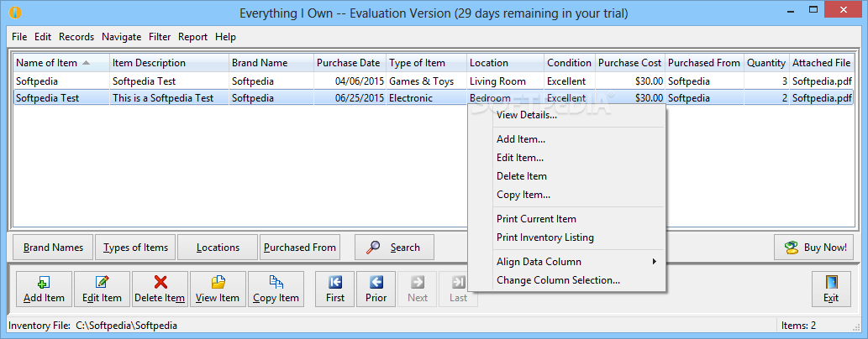
Task: Choose Copy Item... in the context menu
Action: (567, 195)
